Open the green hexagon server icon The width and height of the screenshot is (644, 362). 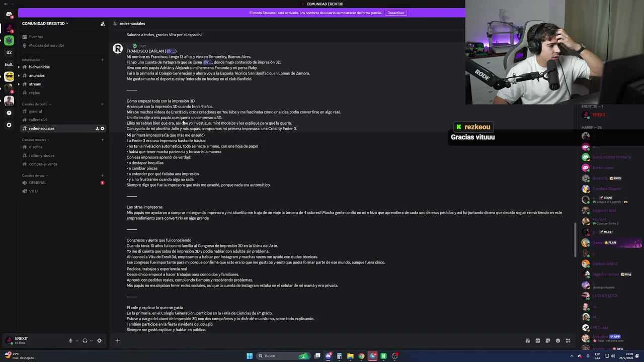coord(9,40)
